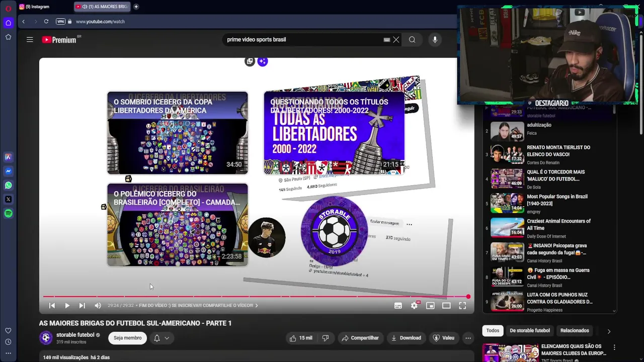Select the De storable futebol chip
The image size is (644, 362).
tap(529, 330)
